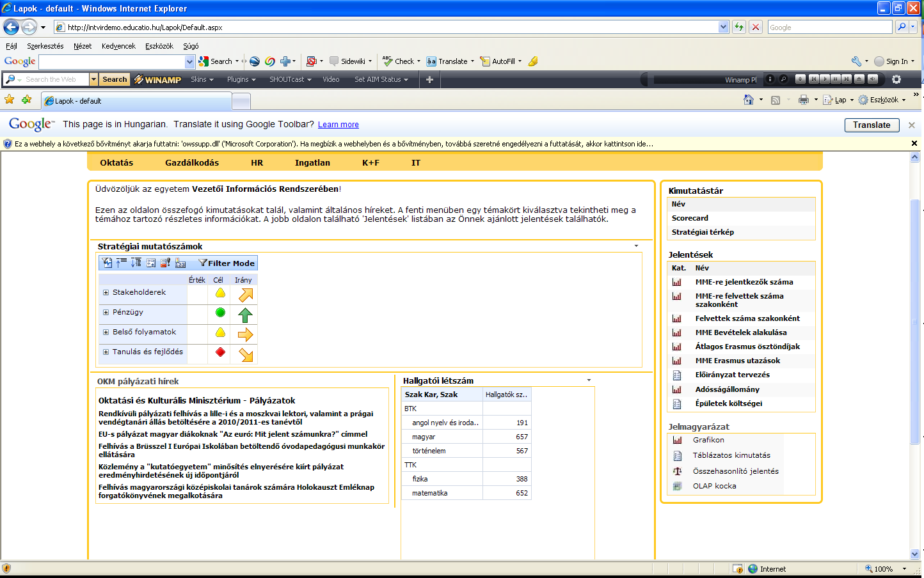Click the Stop loading icon
Screen dimensions: 924x578
pos(756,27)
